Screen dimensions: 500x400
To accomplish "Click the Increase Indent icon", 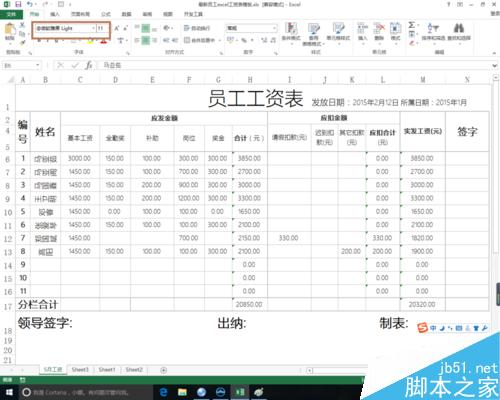I will pos(175,40).
